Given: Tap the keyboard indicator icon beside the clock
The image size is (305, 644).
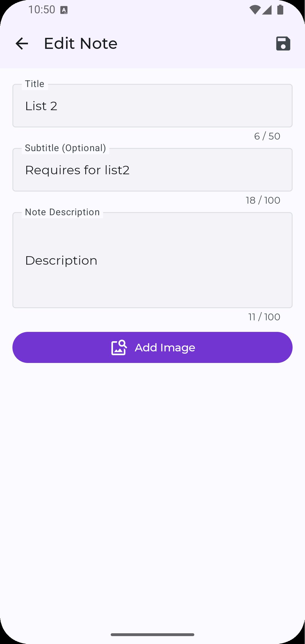Looking at the screenshot, I should (x=64, y=10).
